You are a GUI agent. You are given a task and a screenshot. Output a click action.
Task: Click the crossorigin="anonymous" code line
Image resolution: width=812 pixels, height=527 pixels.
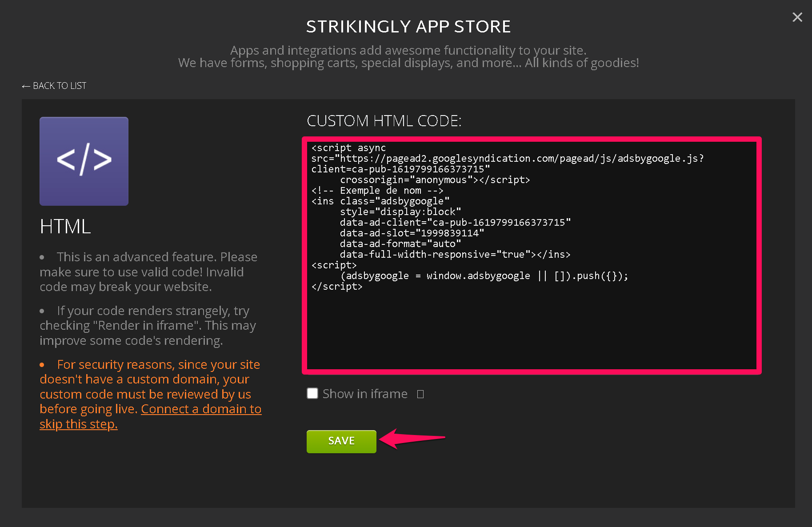pos(435,180)
